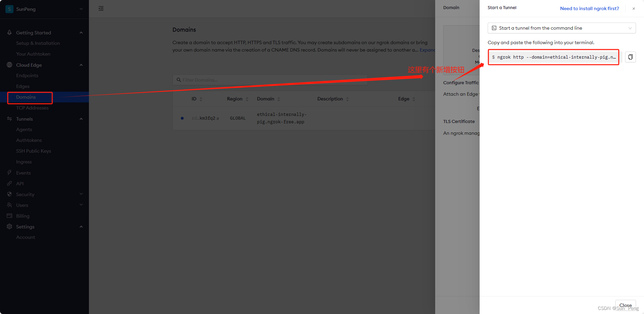Click the Settings gear icon
This screenshot has height=314, width=644.
tap(9, 226)
